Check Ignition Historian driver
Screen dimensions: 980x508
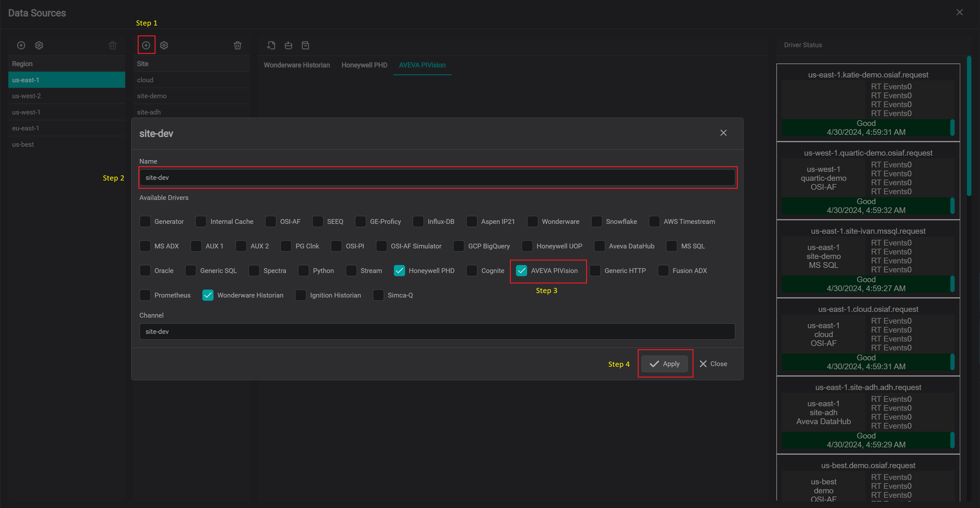[301, 295]
